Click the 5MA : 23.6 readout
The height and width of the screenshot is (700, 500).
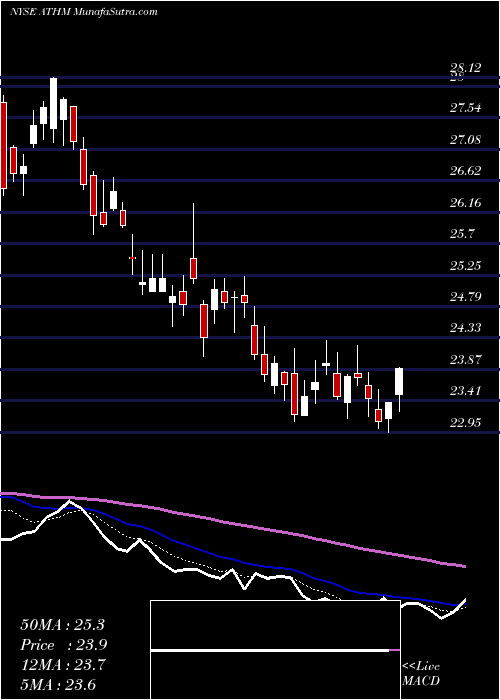(58, 685)
